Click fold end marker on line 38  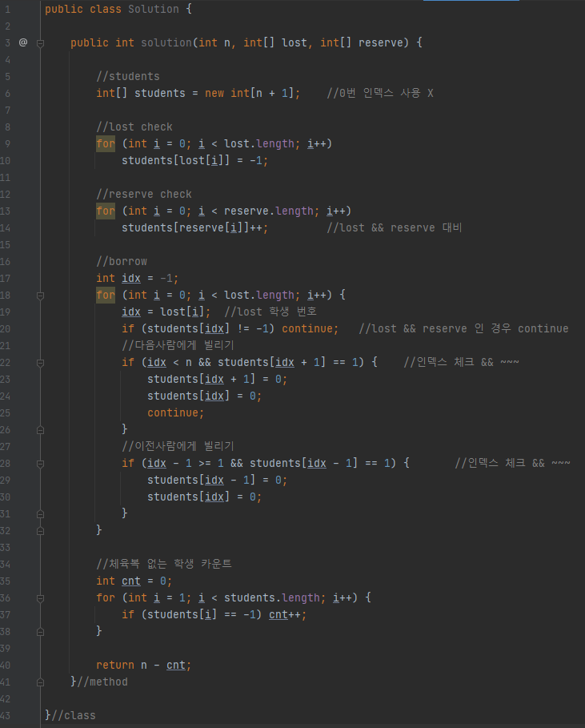point(40,632)
